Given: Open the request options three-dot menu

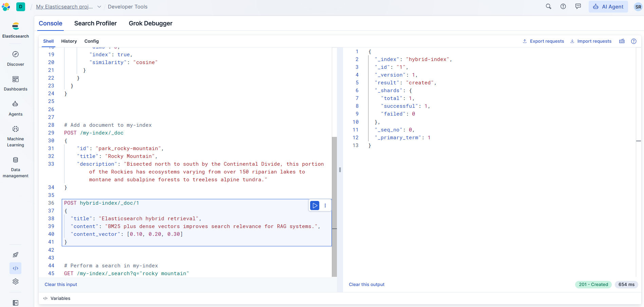Looking at the screenshot, I should 325,205.
